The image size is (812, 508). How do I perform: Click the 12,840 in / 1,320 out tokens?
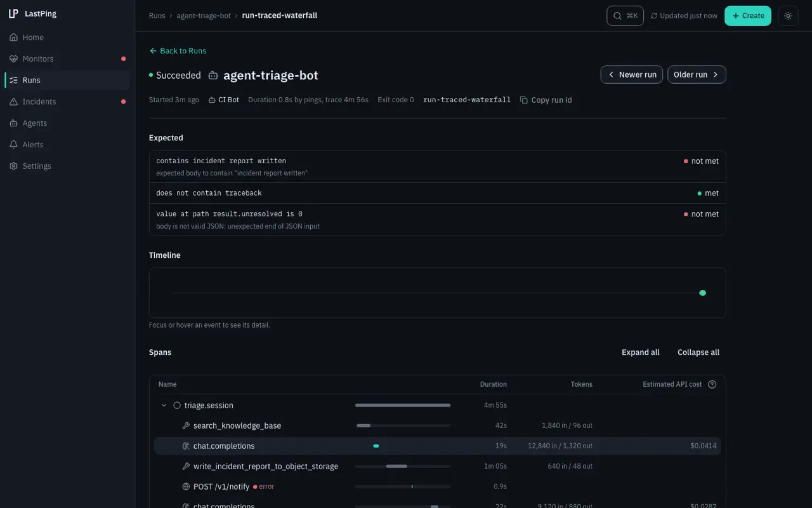[x=560, y=446]
